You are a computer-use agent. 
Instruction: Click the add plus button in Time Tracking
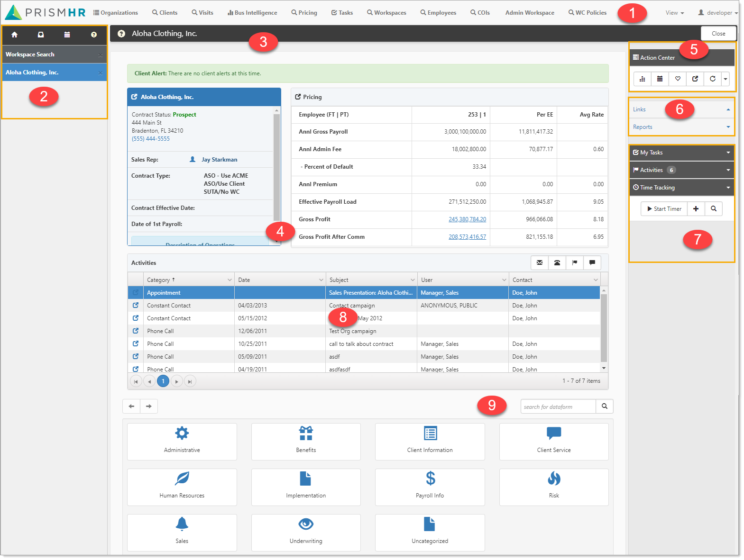(x=696, y=209)
